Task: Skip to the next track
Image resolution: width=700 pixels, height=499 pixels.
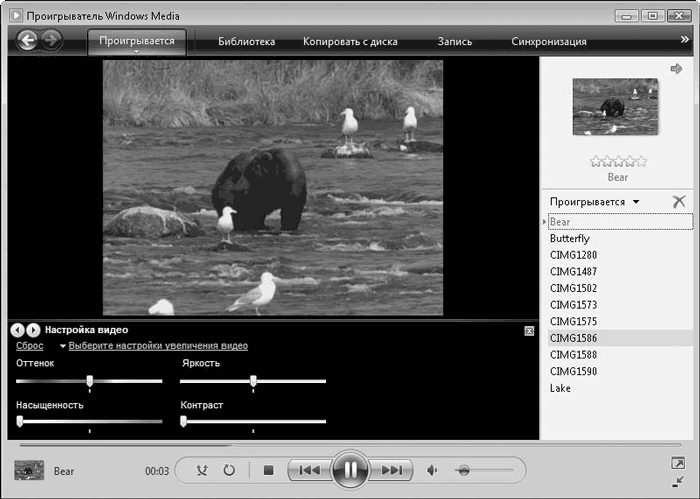Action: tap(393, 470)
